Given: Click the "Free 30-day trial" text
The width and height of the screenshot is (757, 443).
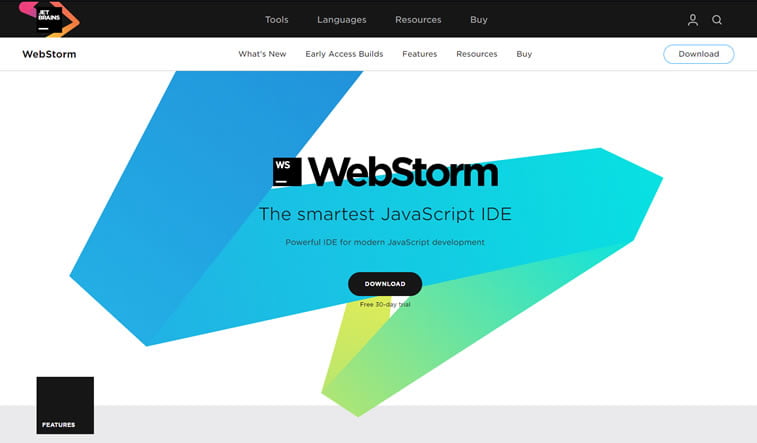Looking at the screenshot, I should coord(385,305).
